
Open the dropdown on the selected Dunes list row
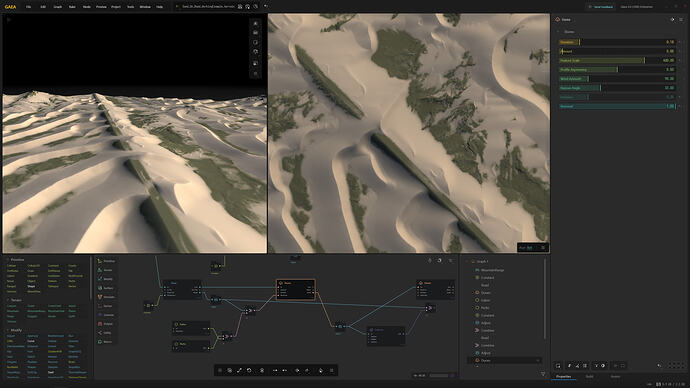click(538, 360)
